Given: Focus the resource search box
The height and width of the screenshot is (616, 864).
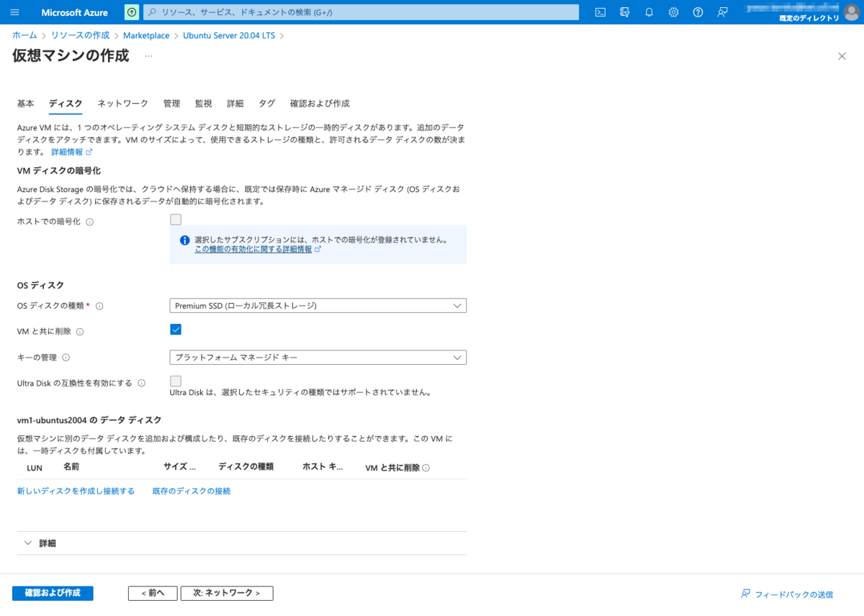Looking at the screenshot, I should pyautogui.click(x=361, y=12).
